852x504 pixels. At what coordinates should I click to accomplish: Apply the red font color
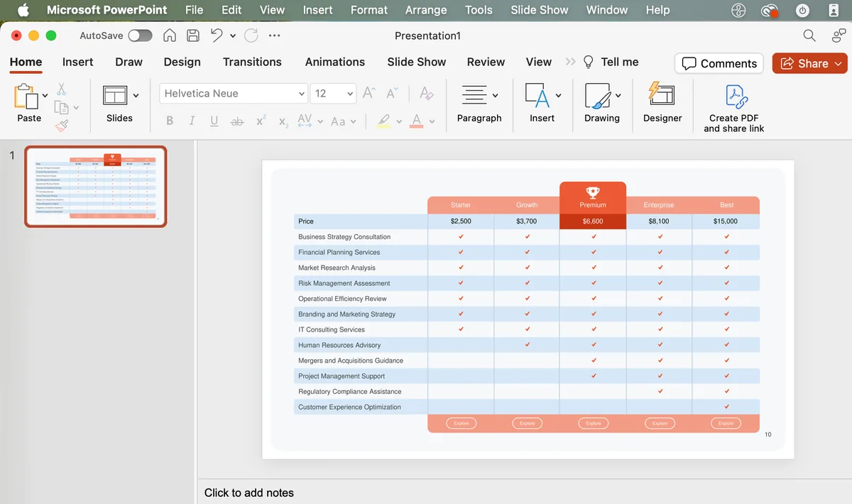click(417, 121)
